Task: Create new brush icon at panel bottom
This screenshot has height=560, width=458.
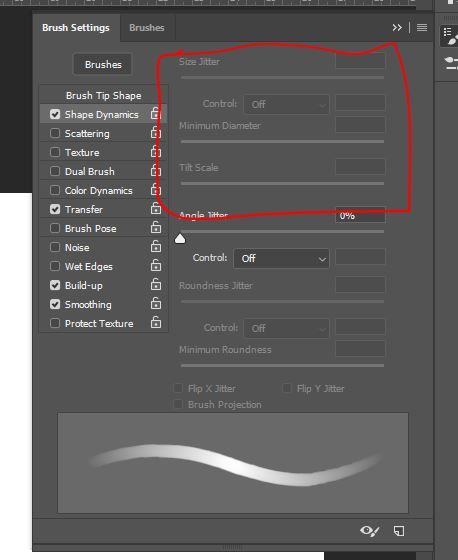Action: click(399, 531)
